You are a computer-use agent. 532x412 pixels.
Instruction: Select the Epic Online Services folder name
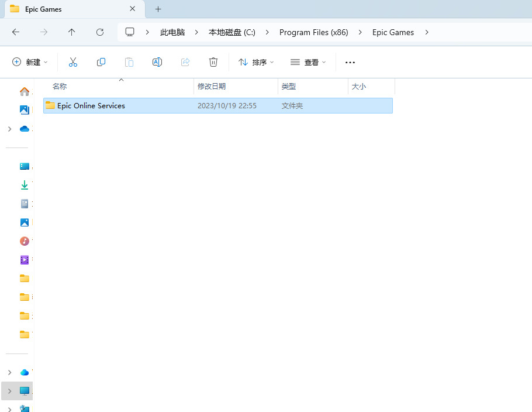[91, 105]
